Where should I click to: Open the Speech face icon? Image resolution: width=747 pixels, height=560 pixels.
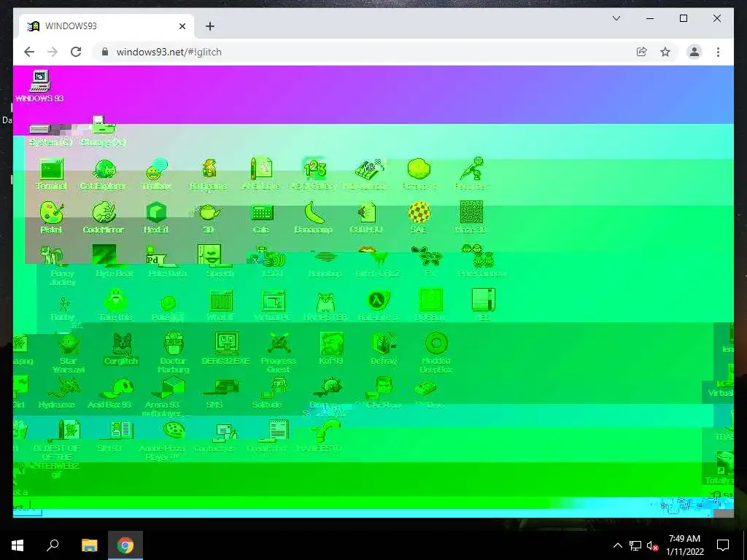coord(209,256)
